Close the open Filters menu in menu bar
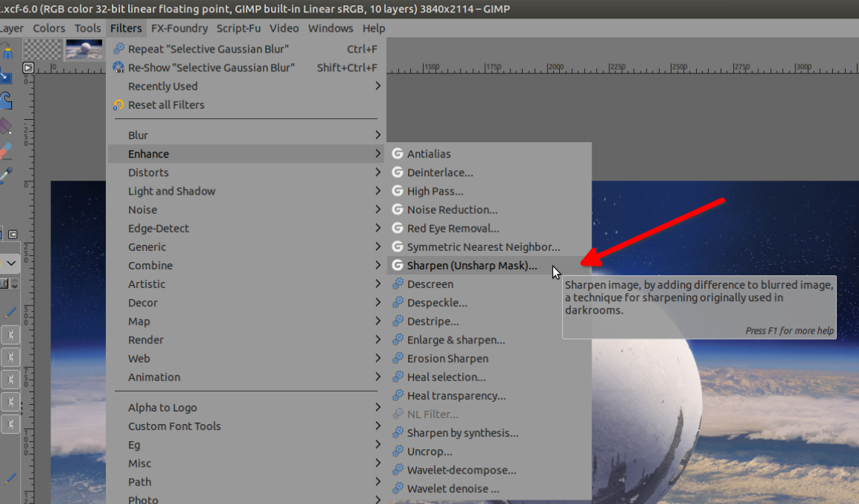 126,28
